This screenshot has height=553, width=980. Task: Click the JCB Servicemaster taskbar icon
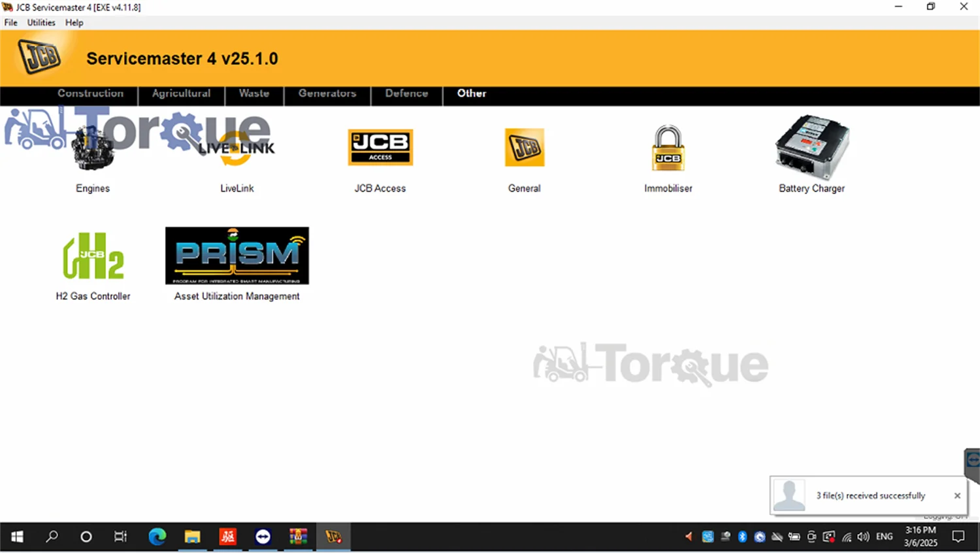tap(333, 537)
